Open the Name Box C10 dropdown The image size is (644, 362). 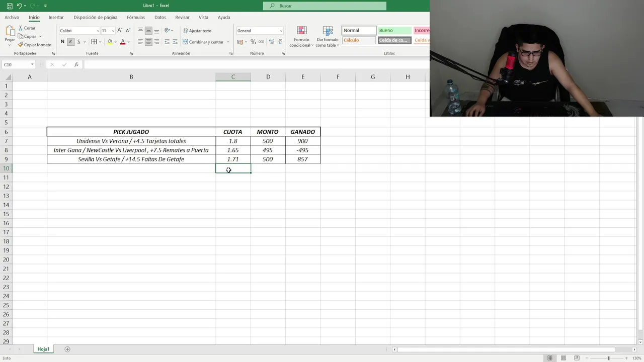coord(32,64)
